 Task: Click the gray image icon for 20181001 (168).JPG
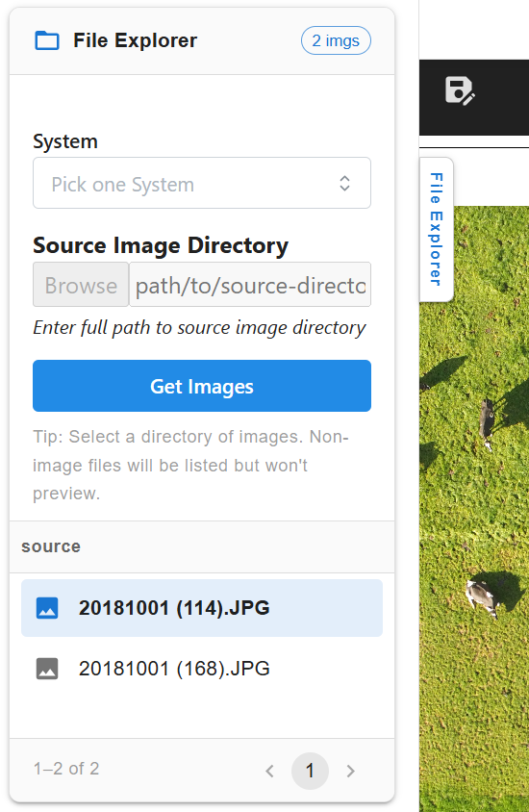pos(47,669)
